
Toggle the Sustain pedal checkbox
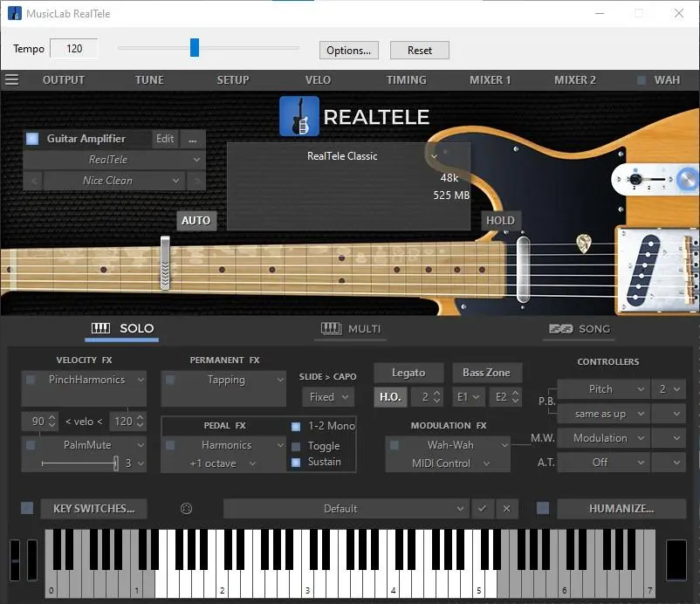click(296, 463)
